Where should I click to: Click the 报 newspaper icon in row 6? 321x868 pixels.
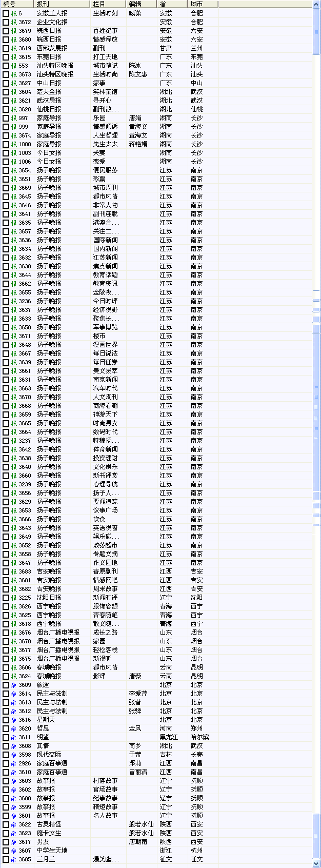click(x=14, y=13)
